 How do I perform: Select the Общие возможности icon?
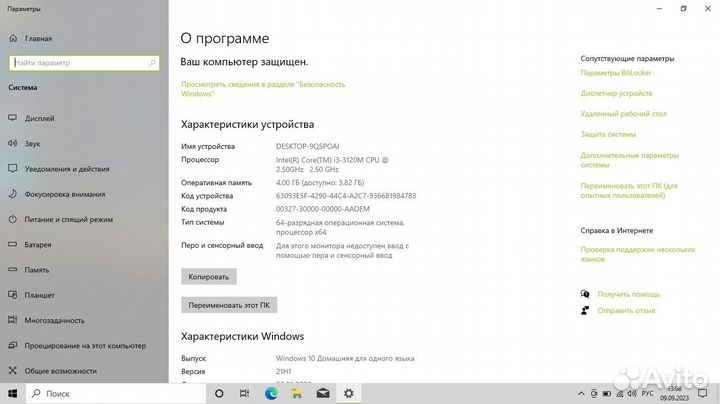[x=13, y=370]
